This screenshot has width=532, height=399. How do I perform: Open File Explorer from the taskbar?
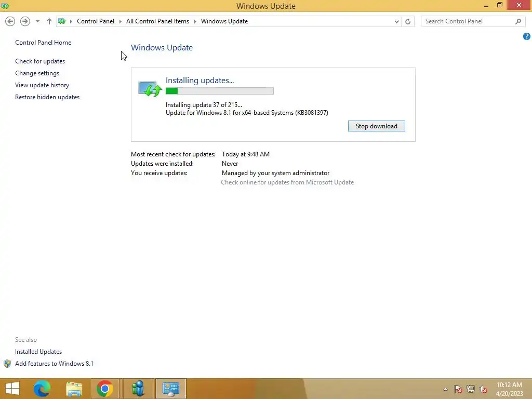pyautogui.click(x=74, y=389)
